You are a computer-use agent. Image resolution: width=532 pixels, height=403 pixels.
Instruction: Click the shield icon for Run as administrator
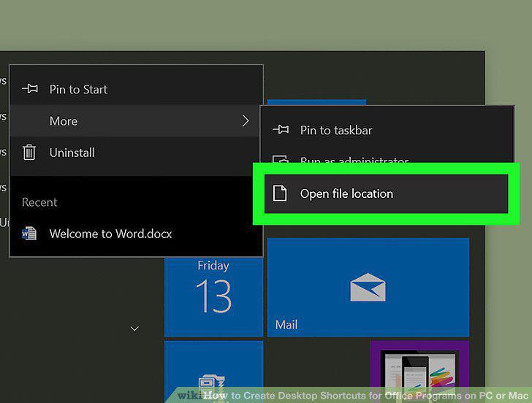[281, 159]
